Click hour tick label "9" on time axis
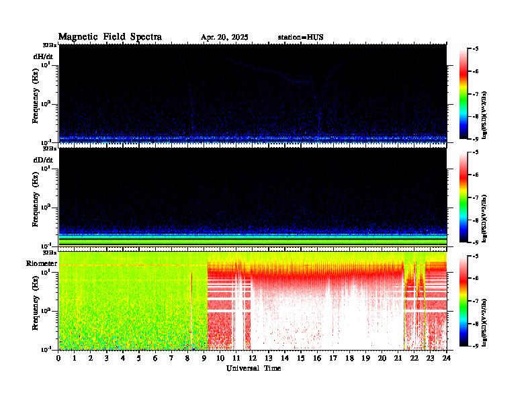Image resolution: width=532 pixels, height=411 pixels. click(204, 359)
